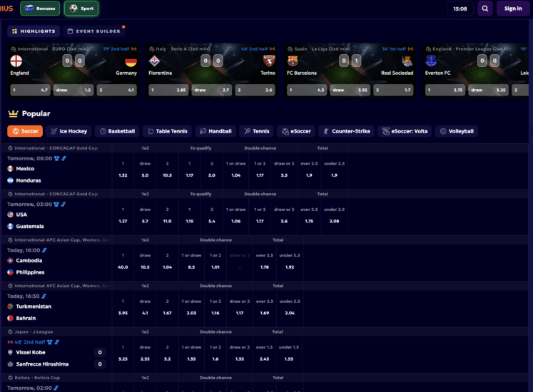
Task: Click the England flag icon
Action: pos(16,61)
